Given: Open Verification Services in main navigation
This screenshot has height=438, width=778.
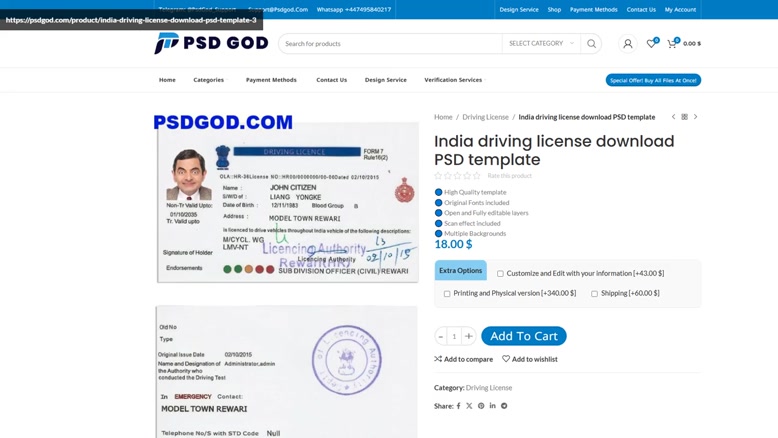Looking at the screenshot, I should 453,80.
